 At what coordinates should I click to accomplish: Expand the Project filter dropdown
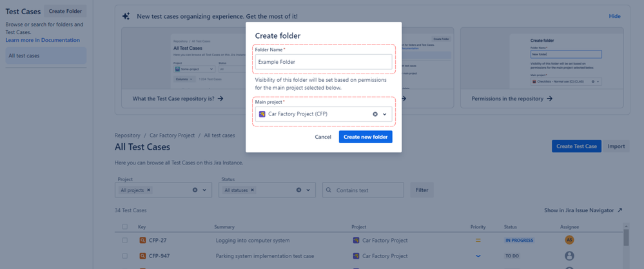pos(204,190)
